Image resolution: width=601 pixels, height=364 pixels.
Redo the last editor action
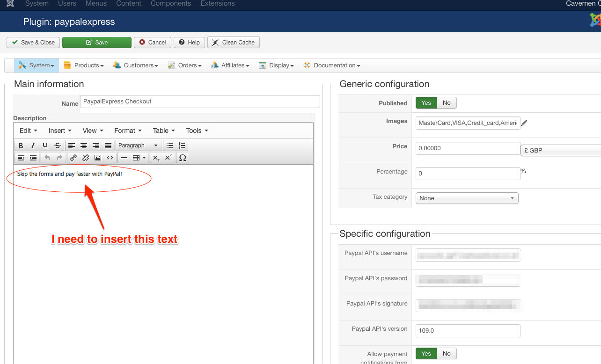click(59, 158)
